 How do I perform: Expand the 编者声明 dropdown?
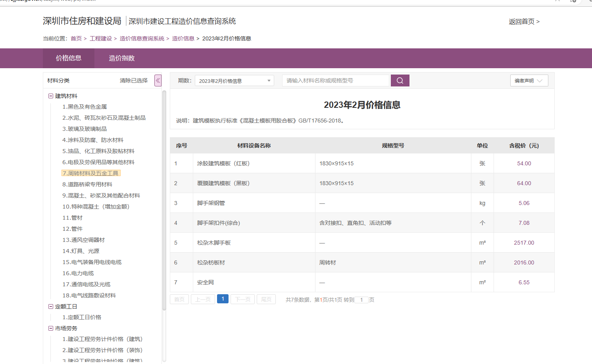coord(529,80)
